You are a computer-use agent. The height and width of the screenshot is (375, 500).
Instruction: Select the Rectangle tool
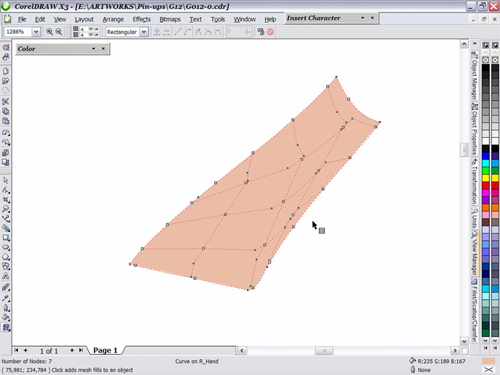(6, 238)
